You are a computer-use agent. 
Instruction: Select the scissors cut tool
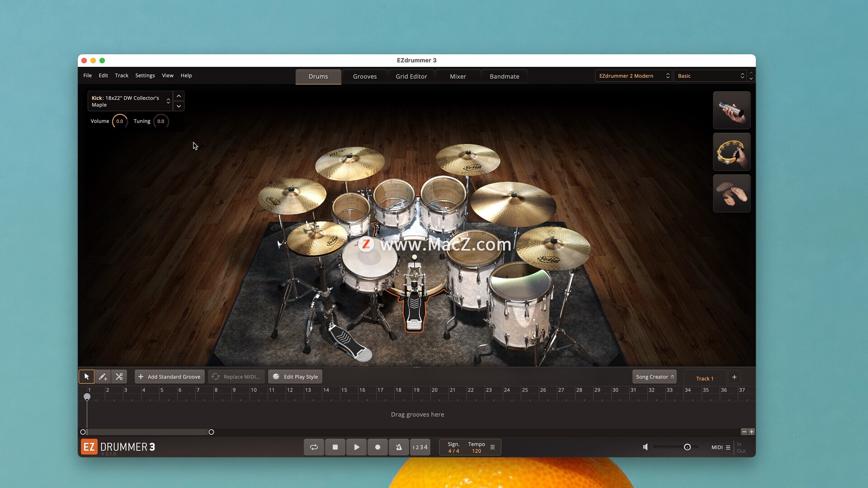tap(119, 376)
